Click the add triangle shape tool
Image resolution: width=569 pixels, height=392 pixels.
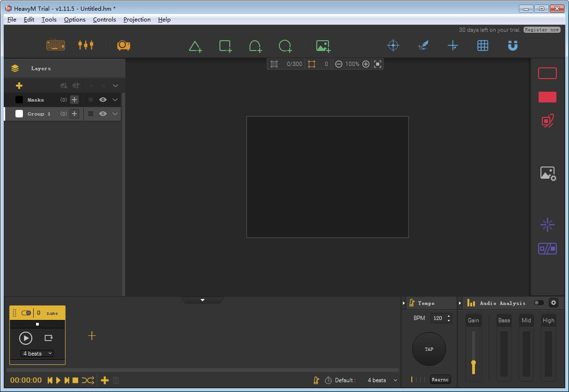pyautogui.click(x=195, y=46)
